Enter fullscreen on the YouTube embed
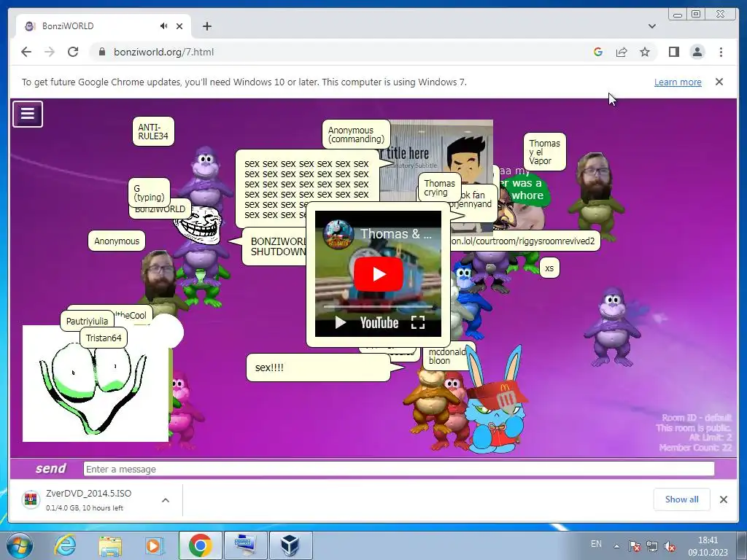This screenshot has height=560, width=747. (x=418, y=323)
